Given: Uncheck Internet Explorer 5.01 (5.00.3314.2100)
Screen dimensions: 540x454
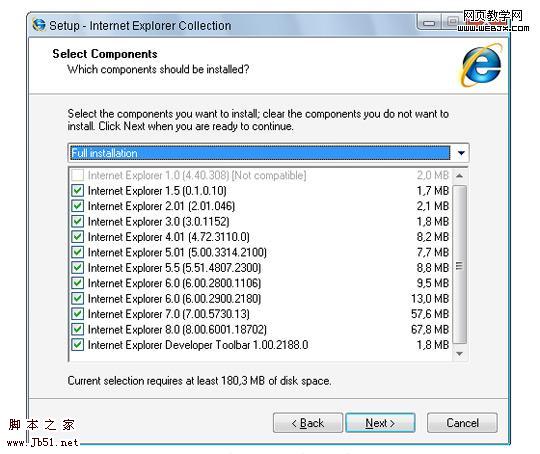Looking at the screenshot, I should [x=77, y=252].
